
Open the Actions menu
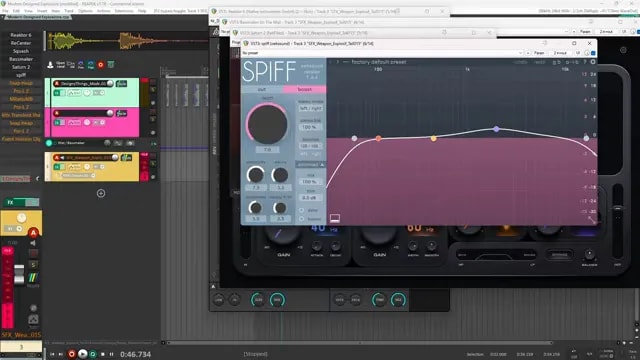tap(103, 11)
